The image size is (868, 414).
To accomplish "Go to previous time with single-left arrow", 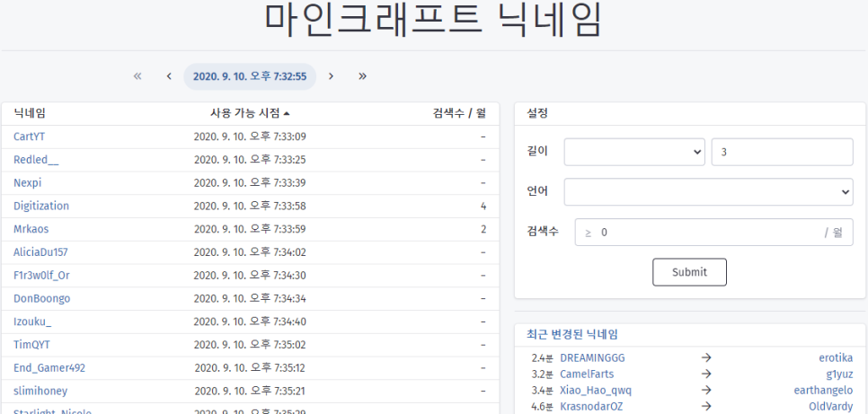I will point(169,75).
